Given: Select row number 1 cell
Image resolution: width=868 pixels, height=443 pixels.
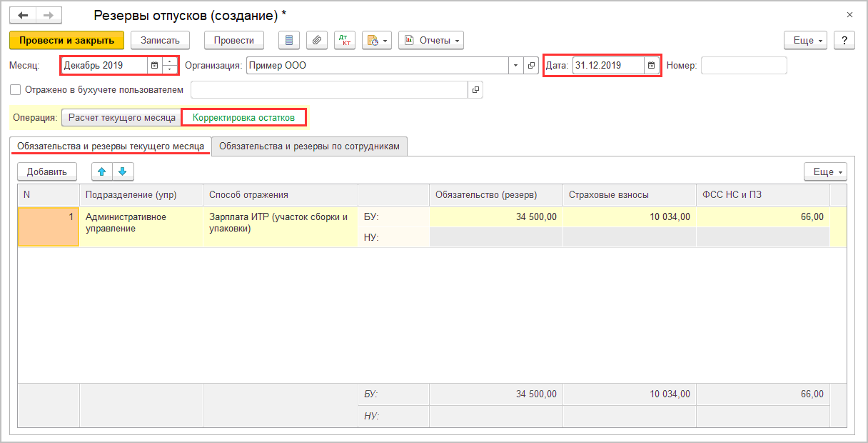Looking at the screenshot, I should click(49, 227).
